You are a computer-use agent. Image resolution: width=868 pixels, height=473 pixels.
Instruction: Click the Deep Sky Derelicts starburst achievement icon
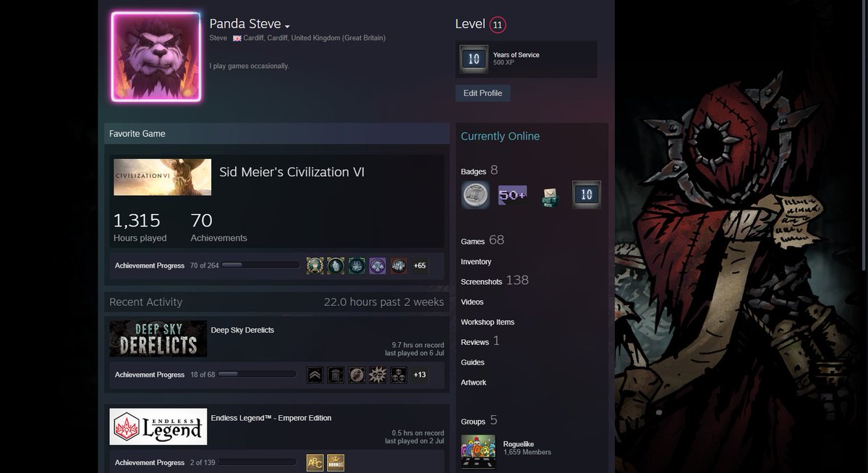coord(378,375)
